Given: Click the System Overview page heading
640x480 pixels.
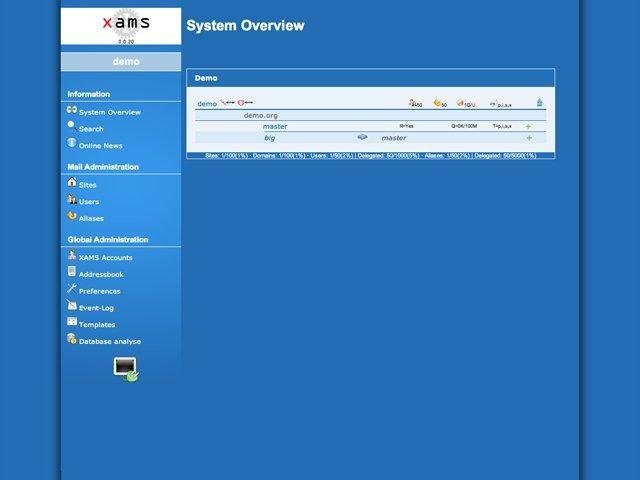Looking at the screenshot, I should pyautogui.click(x=245, y=25).
